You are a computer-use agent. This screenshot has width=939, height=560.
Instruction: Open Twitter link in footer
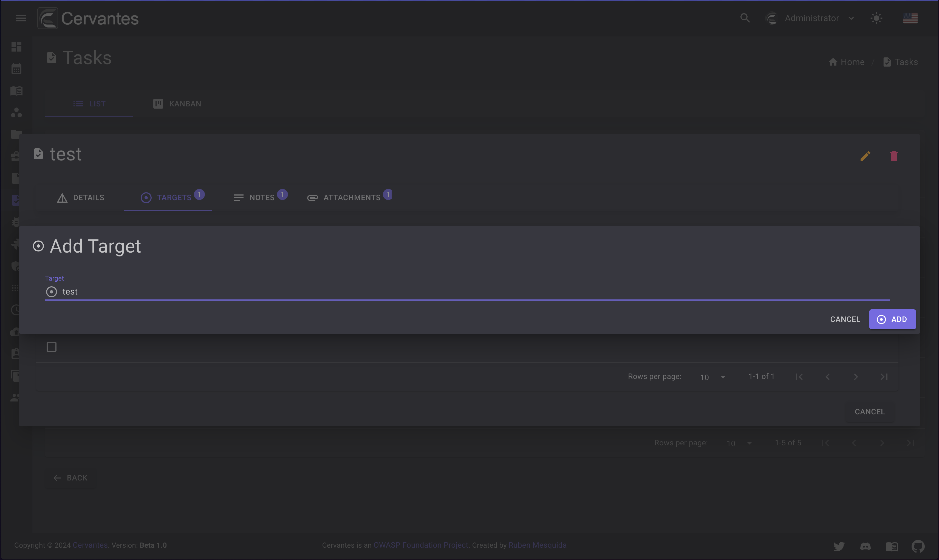pyautogui.click(x=839, y=546)
